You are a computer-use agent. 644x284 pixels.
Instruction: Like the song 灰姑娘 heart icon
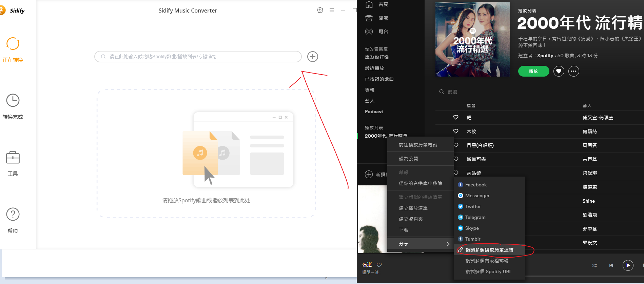456,173
